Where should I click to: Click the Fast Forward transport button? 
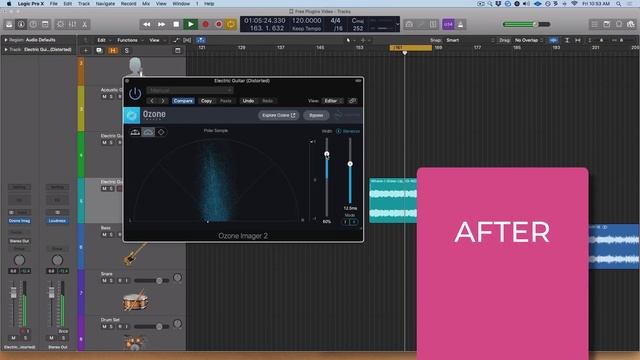point(161,24)
